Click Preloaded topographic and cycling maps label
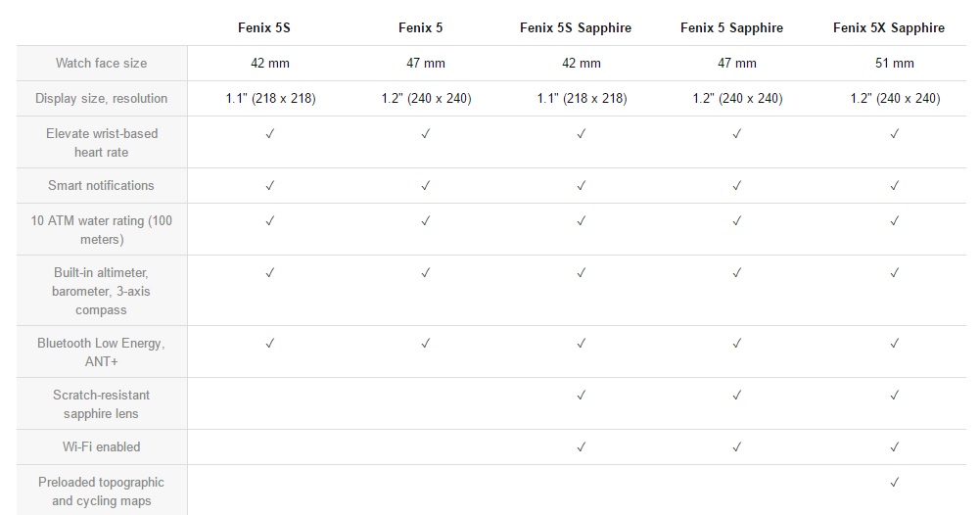This screenshot has width=980, height=515. click(101, 492)
